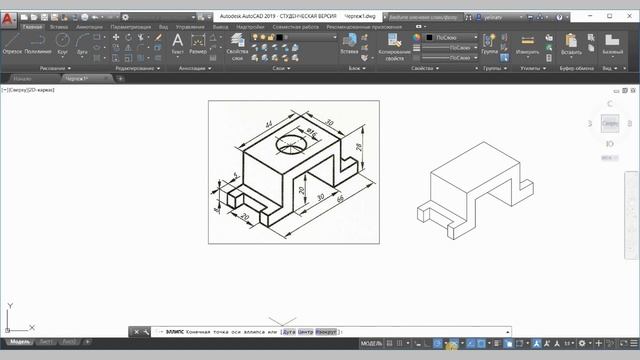Select the Rotate tool in Редактирование panel
640x360 pixels.
tap(128, 37)
